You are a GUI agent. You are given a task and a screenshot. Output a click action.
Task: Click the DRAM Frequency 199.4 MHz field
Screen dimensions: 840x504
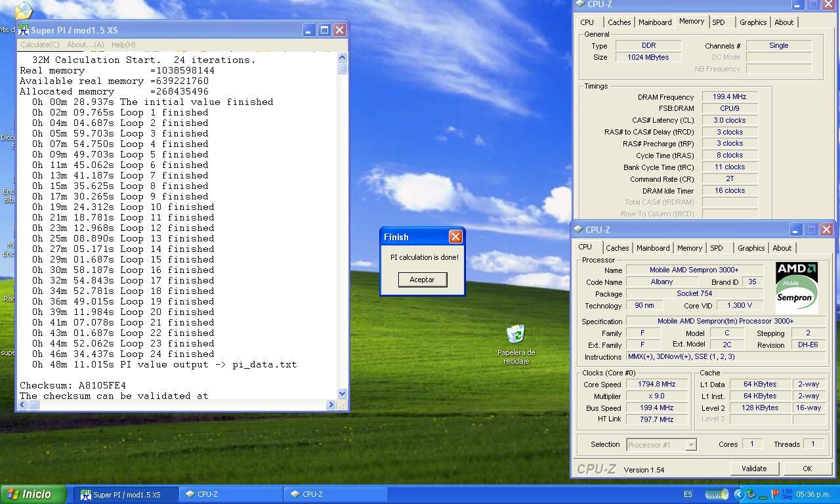(x=730, y=96)
